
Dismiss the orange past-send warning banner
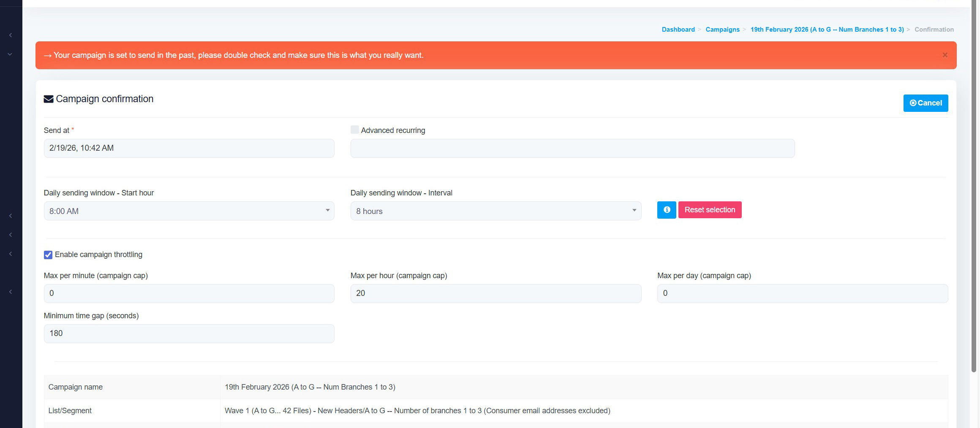(x=945, y=55)
